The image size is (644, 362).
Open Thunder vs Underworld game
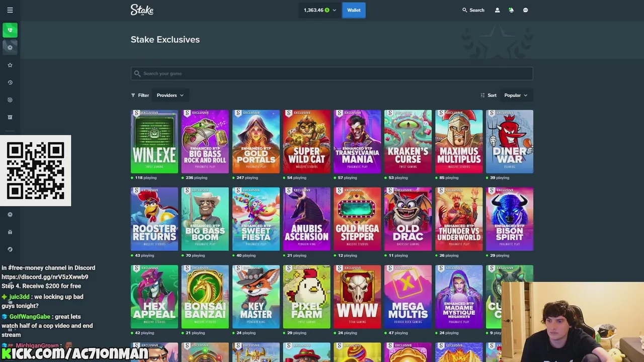(459, 219)
